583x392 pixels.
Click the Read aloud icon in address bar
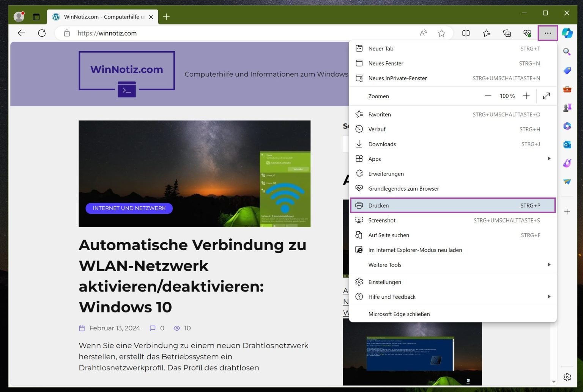pos(423,33)
